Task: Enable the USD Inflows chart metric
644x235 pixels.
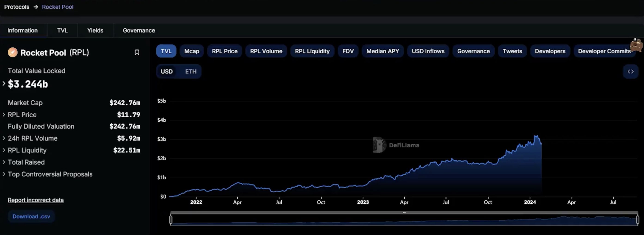Action: 428,51
